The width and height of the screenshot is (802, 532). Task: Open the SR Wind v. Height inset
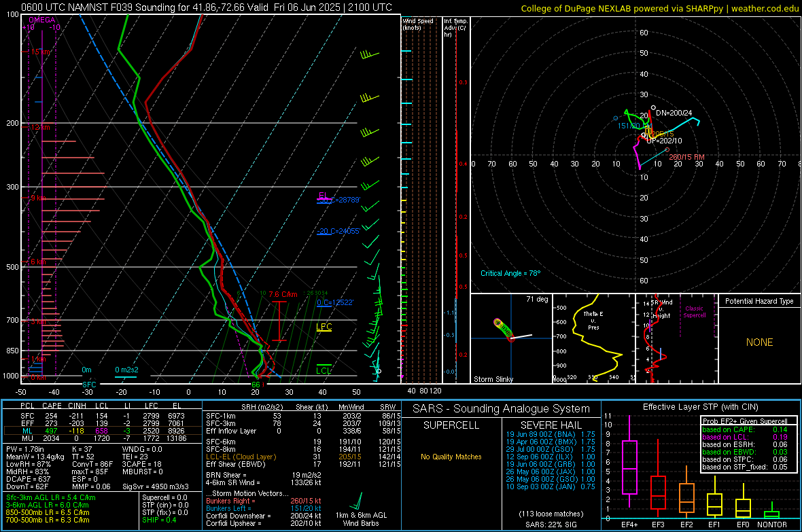click(677, 338)
